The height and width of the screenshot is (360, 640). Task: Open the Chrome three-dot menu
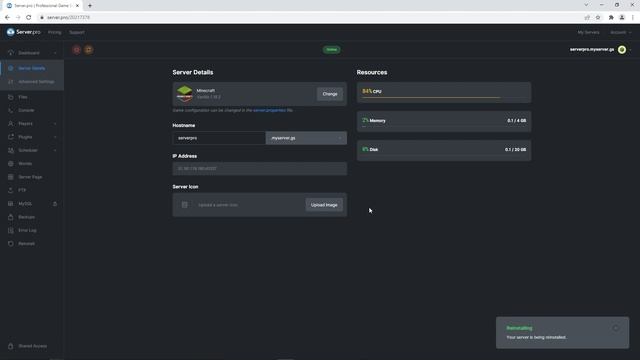coord(632,18)
